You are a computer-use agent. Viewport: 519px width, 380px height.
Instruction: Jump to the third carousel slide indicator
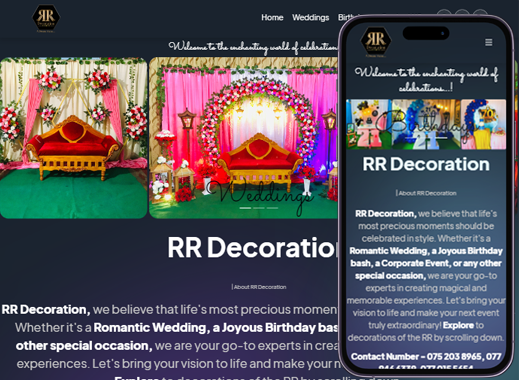click(272, 208)
